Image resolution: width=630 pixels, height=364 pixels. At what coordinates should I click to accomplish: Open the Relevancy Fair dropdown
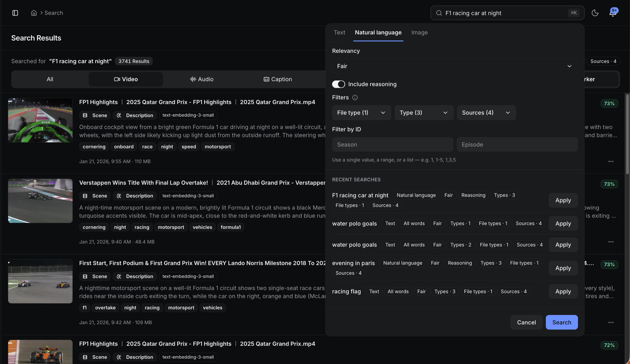tap(455, 66)
